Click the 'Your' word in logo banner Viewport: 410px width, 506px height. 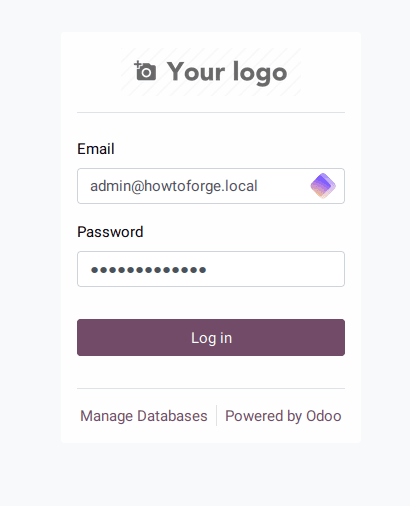pyautogui.click(x=196, y=71)
